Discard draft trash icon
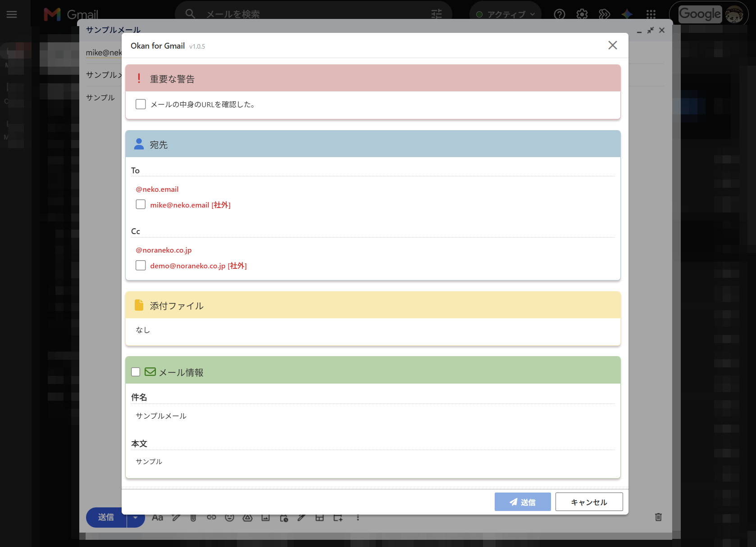 point(658,517)
